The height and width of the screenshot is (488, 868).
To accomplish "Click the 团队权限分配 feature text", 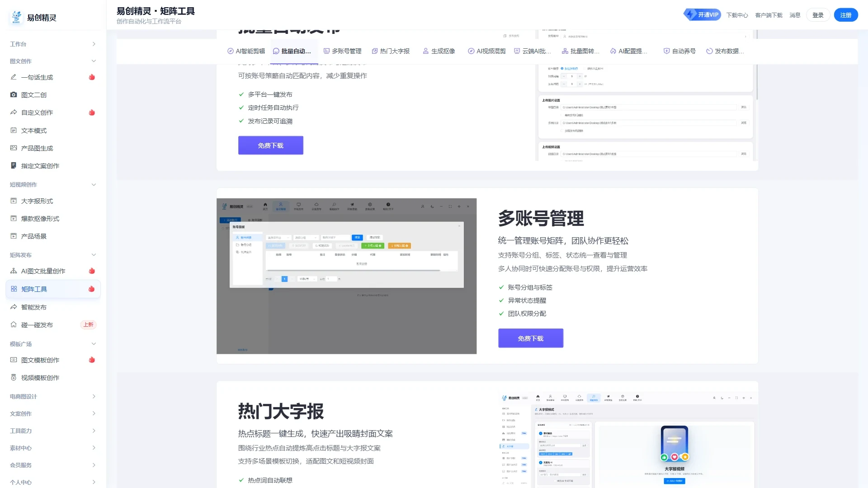I will click(x=527, y=314).
